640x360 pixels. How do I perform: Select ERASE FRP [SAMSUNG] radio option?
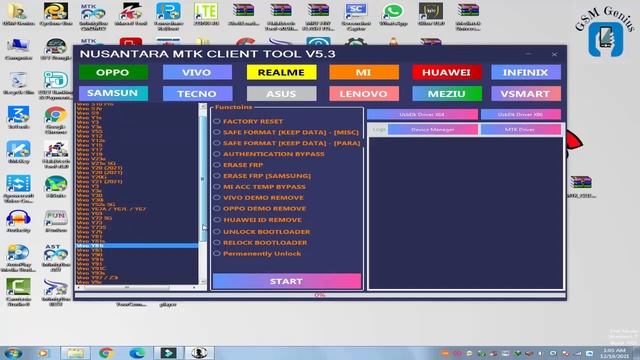tap(217, 176)
